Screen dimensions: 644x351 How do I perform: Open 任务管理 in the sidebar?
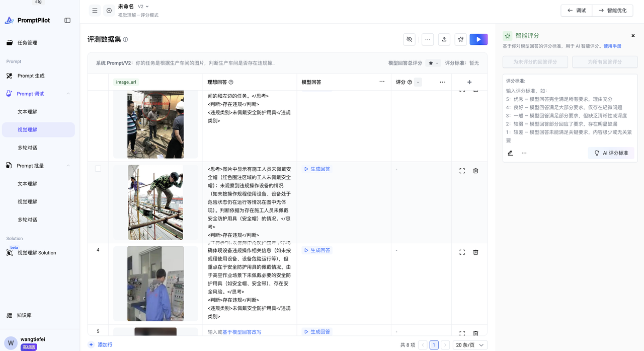[x=27, y=43]
